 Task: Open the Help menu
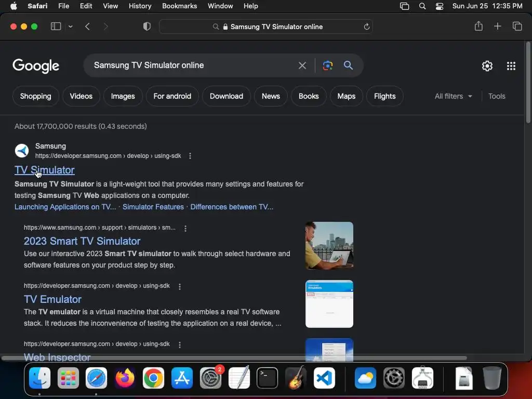(x=251, y=6)
